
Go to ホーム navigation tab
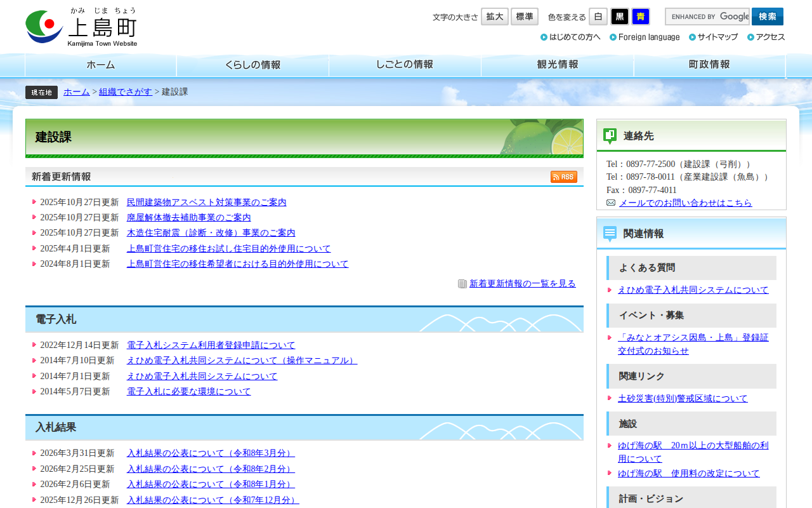tap(101, 65)
